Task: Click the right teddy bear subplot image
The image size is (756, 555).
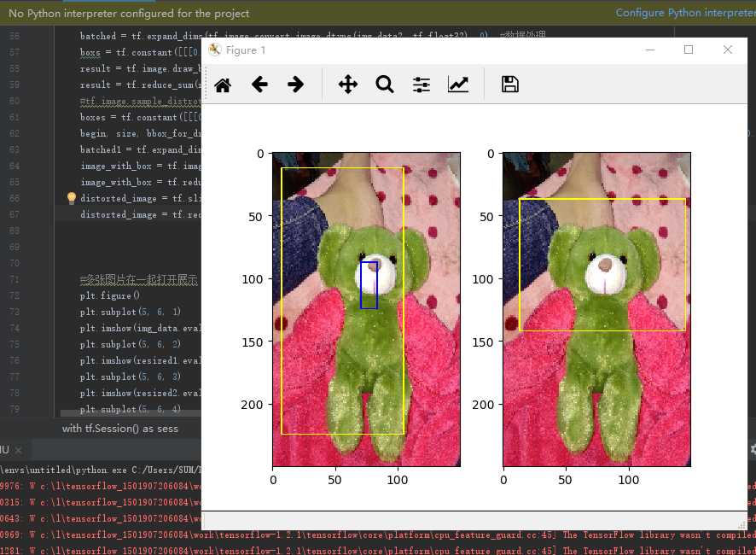Action: click(x=597, y=309)
